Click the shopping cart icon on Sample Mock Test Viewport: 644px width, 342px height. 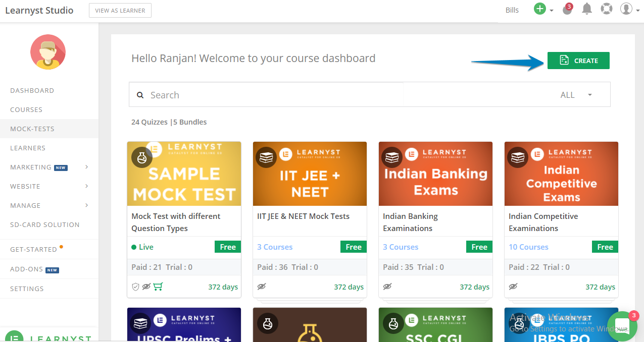tap(158, 287)
